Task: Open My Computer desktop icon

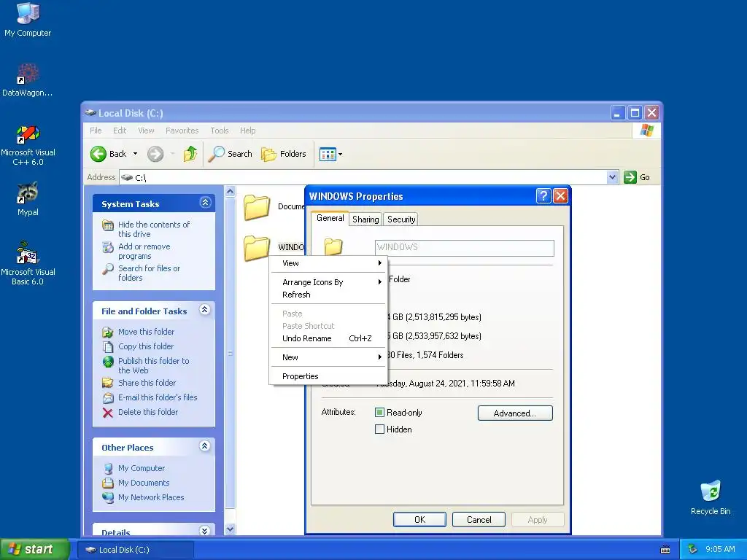Action: point(28,19)
